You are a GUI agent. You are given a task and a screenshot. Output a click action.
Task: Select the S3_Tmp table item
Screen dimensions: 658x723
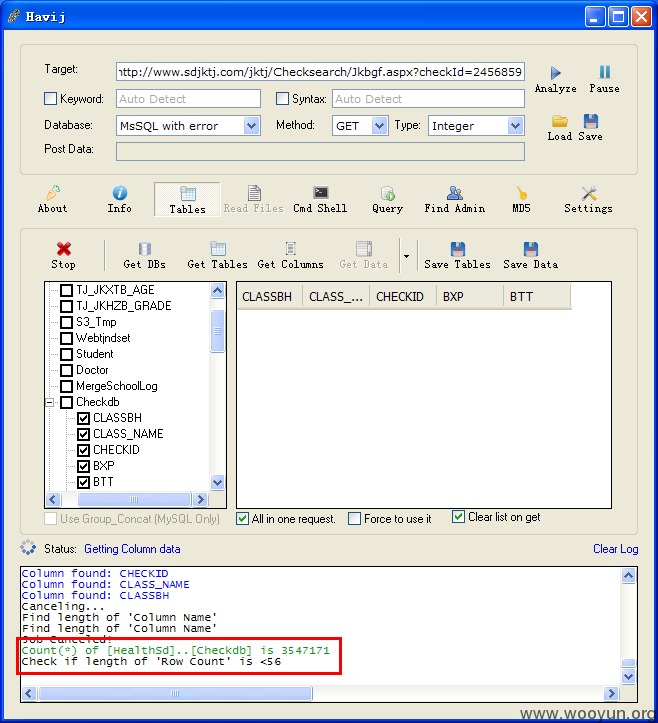(96, 322)
